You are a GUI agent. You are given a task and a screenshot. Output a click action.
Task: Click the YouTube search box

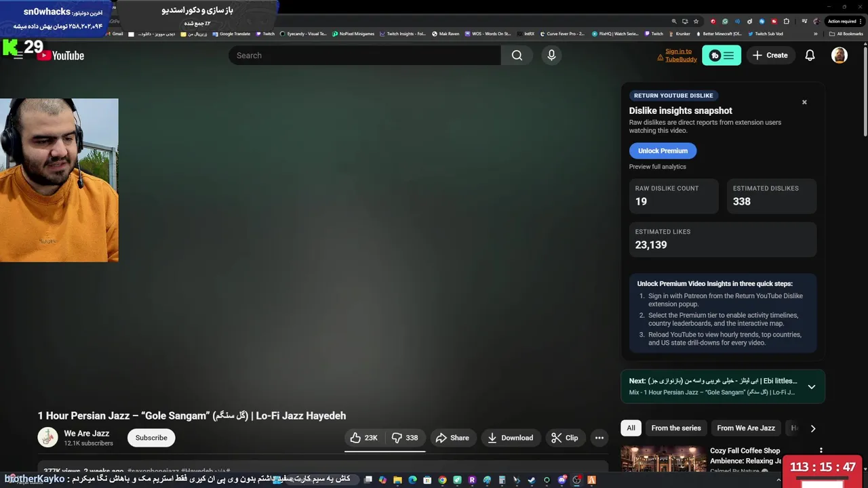(x=365, y=56)
